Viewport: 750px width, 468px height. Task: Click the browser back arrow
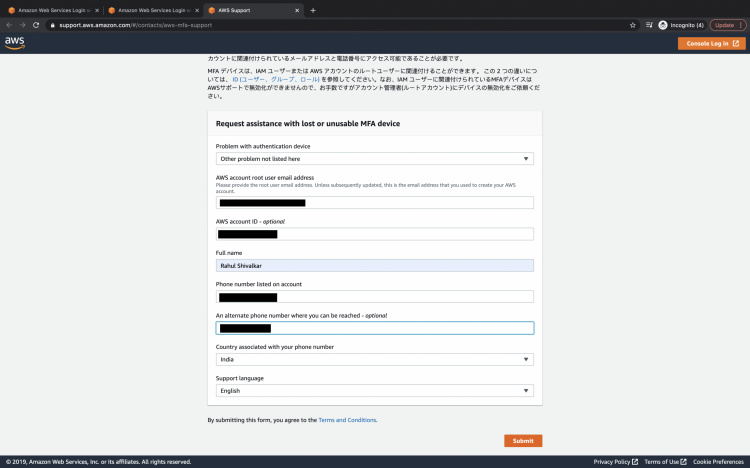[x=8, y=25]
